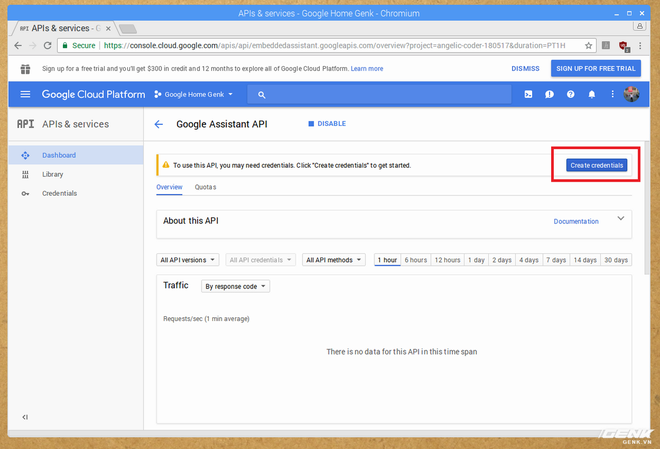The width and height of the screenshot is (660, 449).
Task: Open the All API credentials dropdown
Action: coord(261,260)
